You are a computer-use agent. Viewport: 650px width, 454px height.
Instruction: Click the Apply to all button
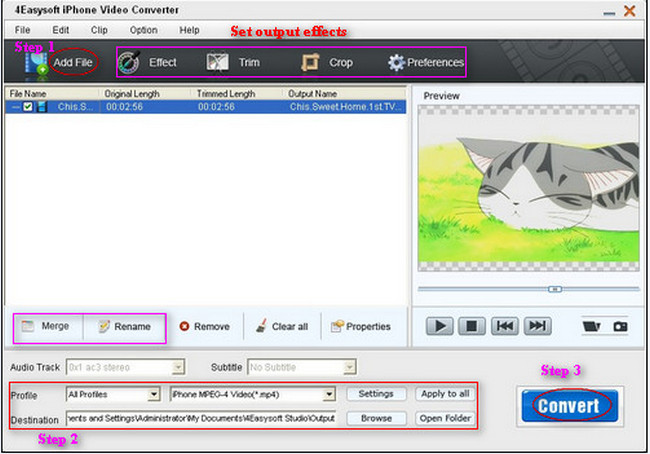tap(445, 394)
